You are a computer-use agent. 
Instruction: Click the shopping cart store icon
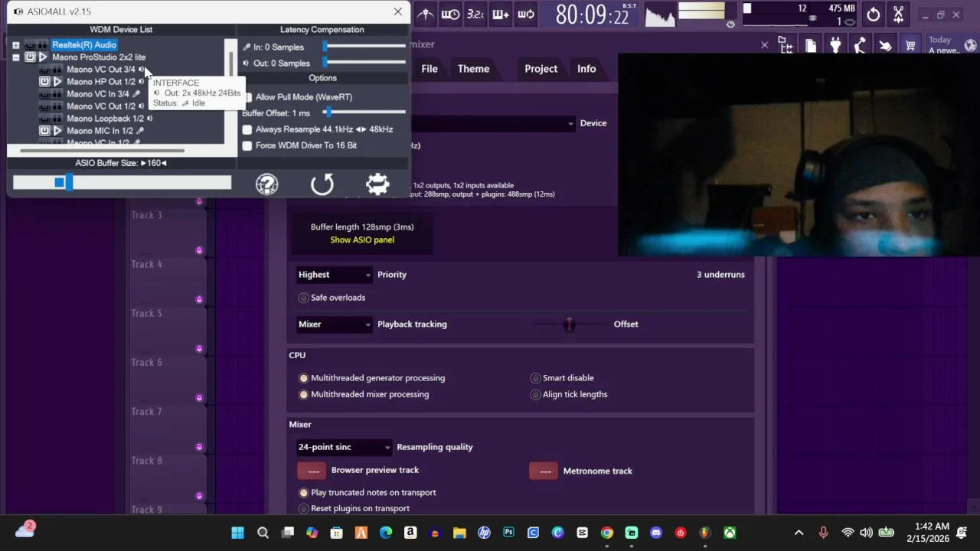[x=910, y=45]
